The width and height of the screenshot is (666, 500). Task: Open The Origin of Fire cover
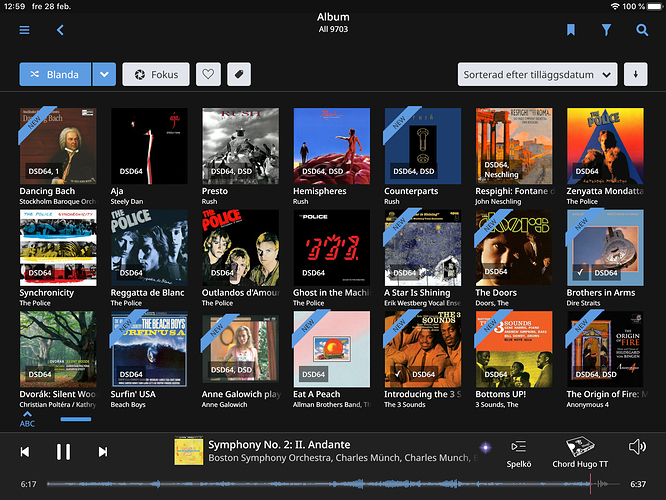click(x=605, y=349)
